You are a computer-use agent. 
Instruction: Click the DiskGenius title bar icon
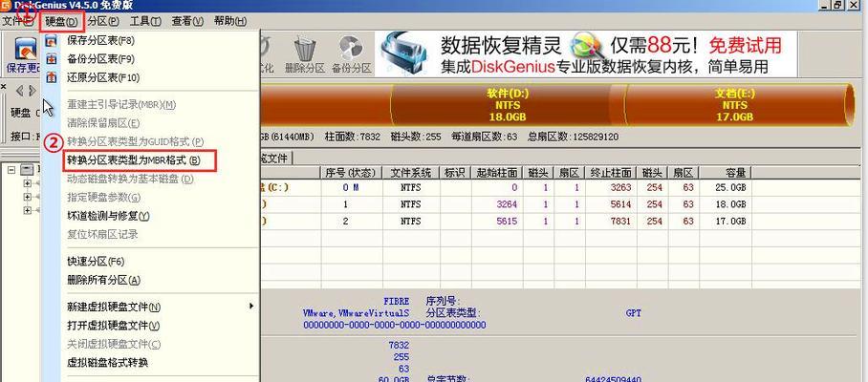point(6,5)
